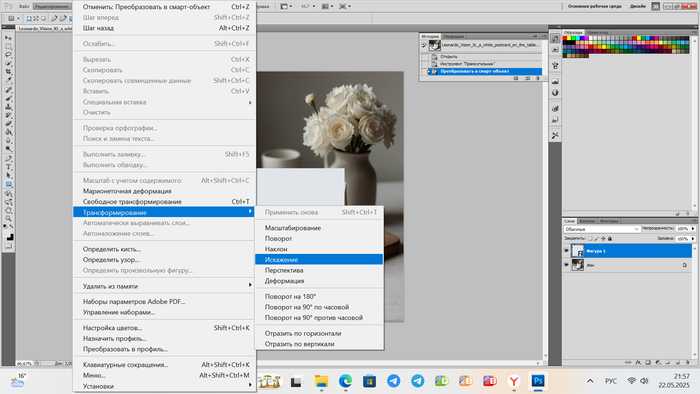700x394 pixels.
Task: Click the foreground/background color squares
Action: [9, 237]
